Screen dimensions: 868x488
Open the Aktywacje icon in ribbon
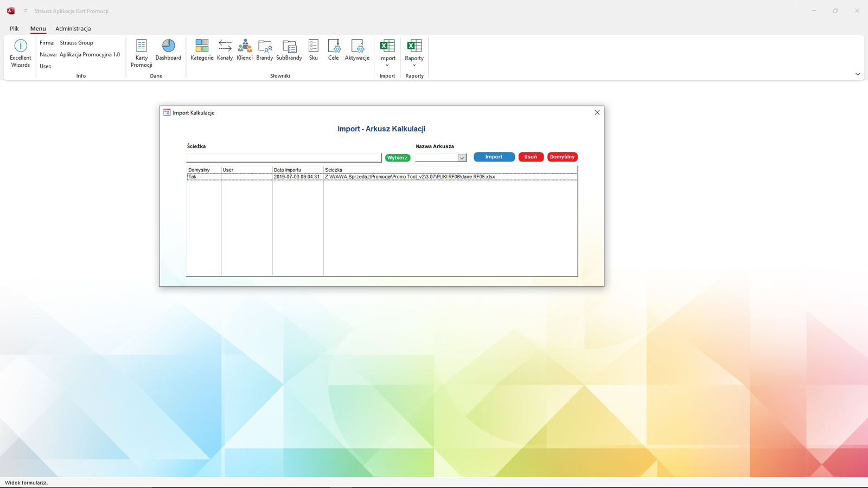click(357, 49)
